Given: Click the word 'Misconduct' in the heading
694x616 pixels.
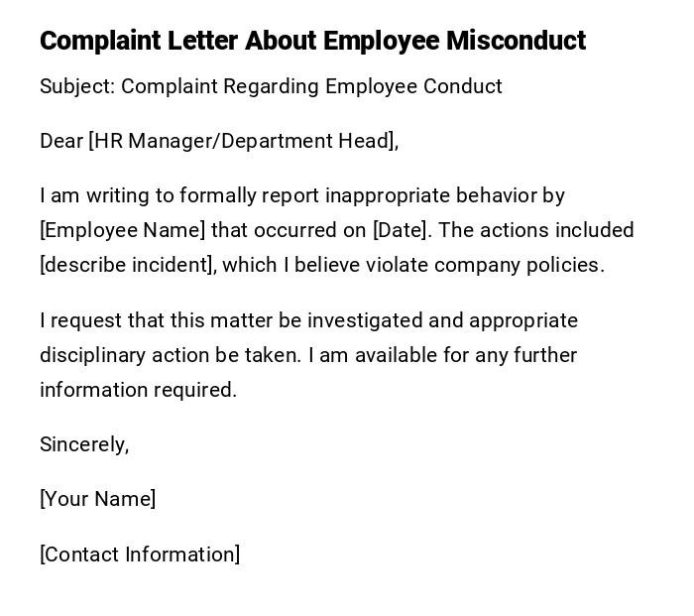Looking at the screenshot, I should point(516,41).
